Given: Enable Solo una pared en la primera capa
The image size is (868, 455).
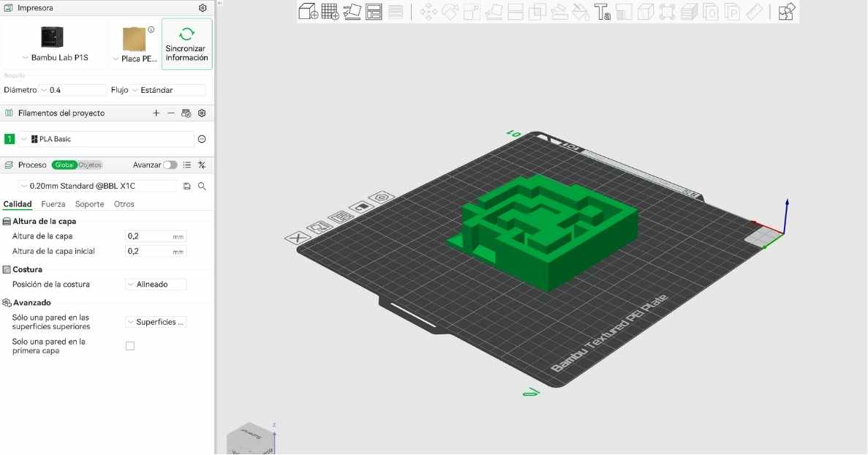Looking at the screenshot, I should [x=129, y=345].
